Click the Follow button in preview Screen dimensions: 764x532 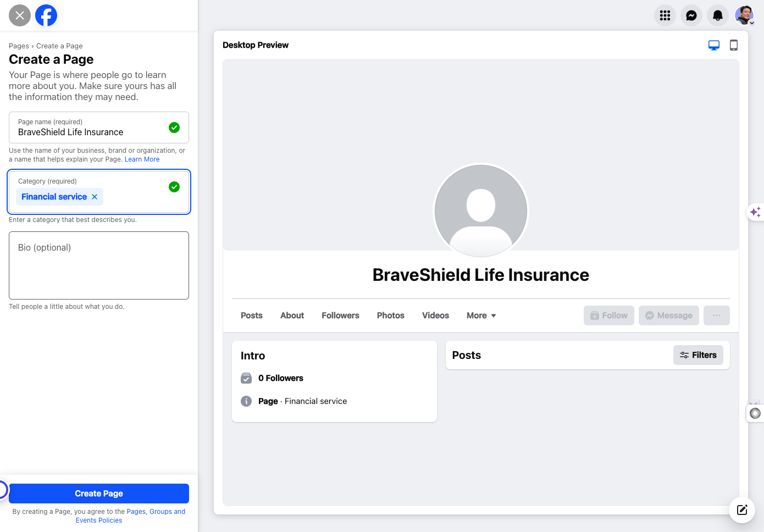click(x=609, y=315)
